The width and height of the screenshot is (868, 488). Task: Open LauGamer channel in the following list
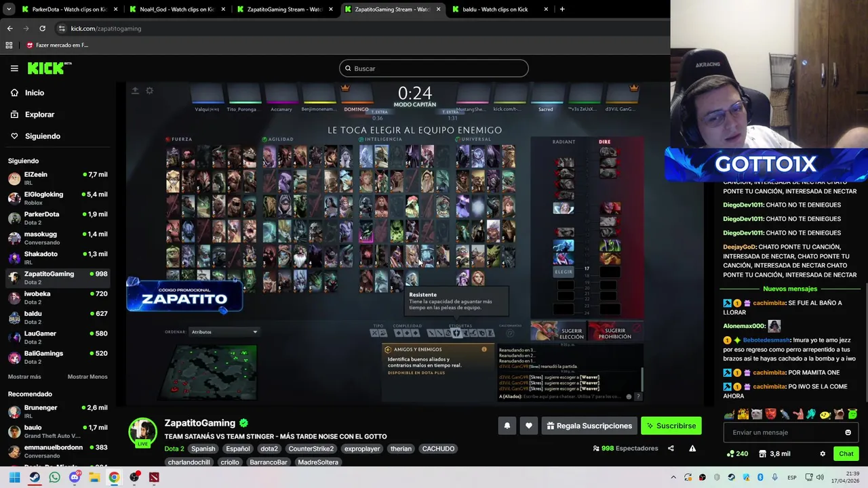[58, 337]
